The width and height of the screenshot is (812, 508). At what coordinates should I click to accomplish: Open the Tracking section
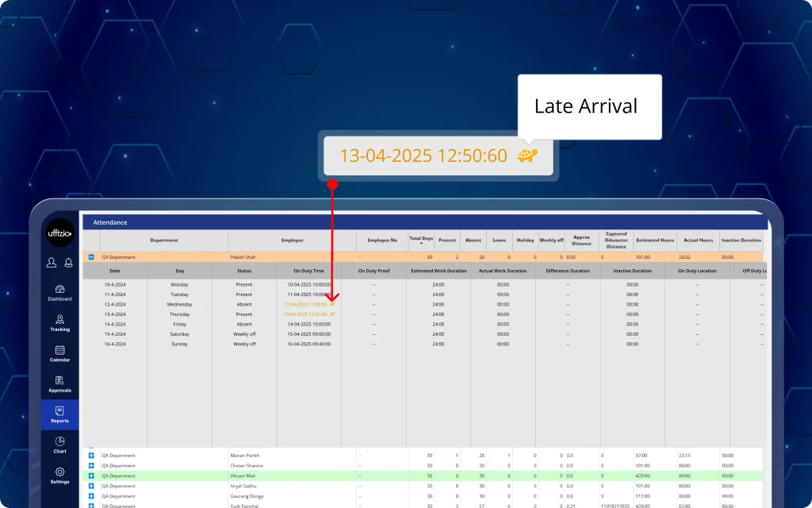point(60,324)
